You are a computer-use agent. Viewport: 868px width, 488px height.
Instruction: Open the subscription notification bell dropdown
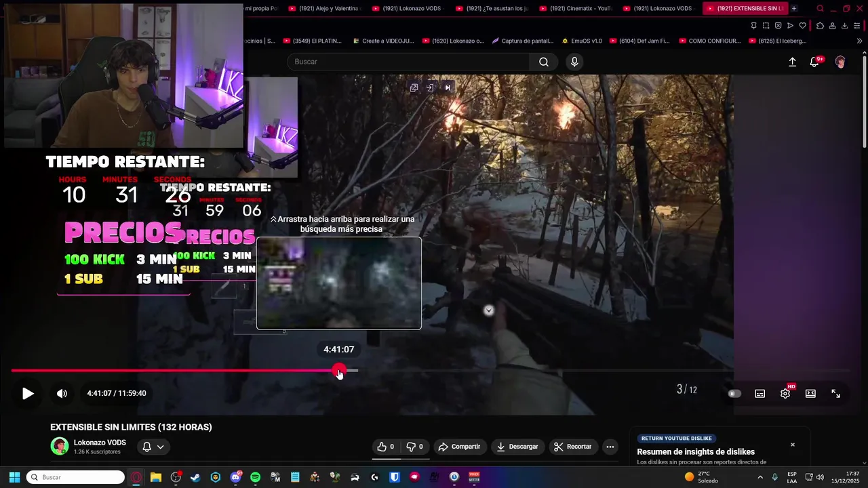153,447
